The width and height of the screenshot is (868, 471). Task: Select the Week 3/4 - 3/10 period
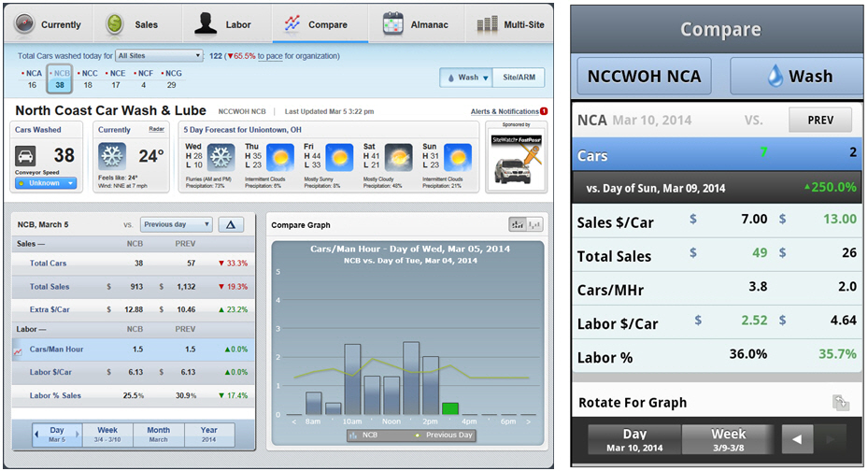(107, 435)
